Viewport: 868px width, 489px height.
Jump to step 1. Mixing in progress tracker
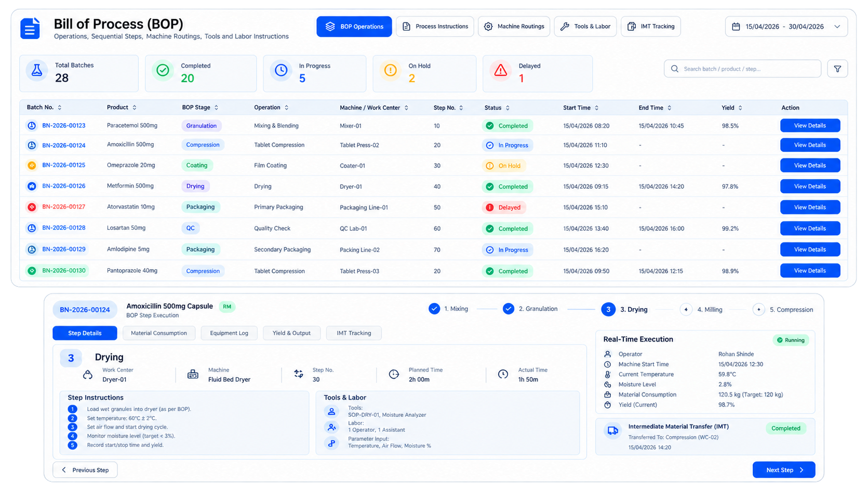(448, 309)
